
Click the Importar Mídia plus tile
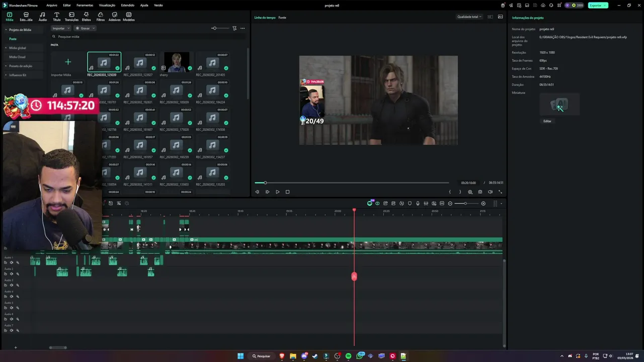tap(68, 62)
